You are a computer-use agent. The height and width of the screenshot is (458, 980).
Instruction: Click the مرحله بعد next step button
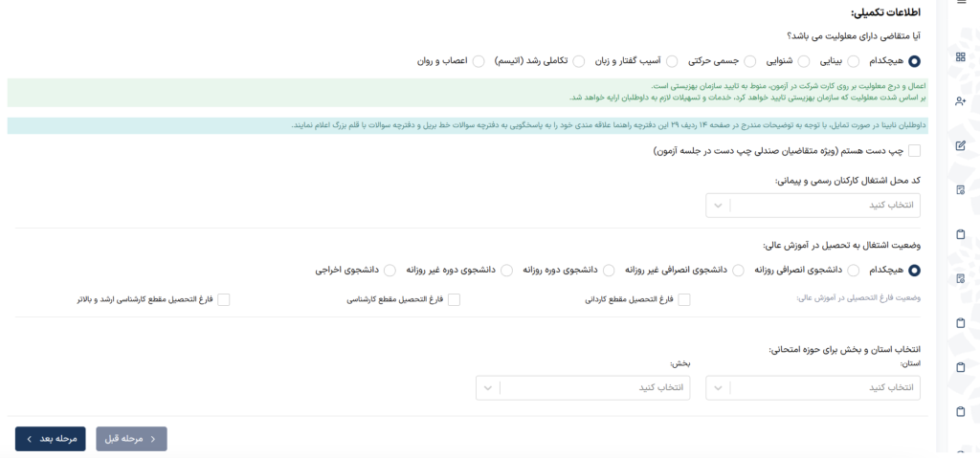click(51, 438)
